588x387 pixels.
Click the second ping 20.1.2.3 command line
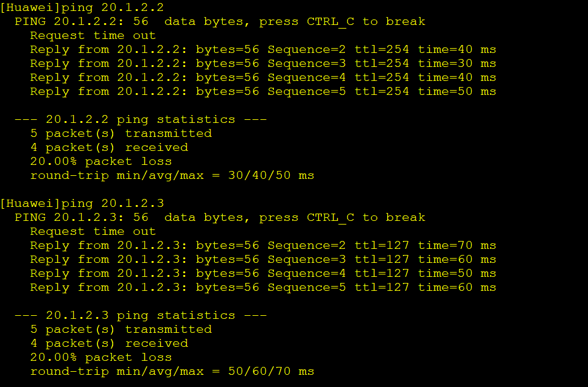click(x=82, y=203)
